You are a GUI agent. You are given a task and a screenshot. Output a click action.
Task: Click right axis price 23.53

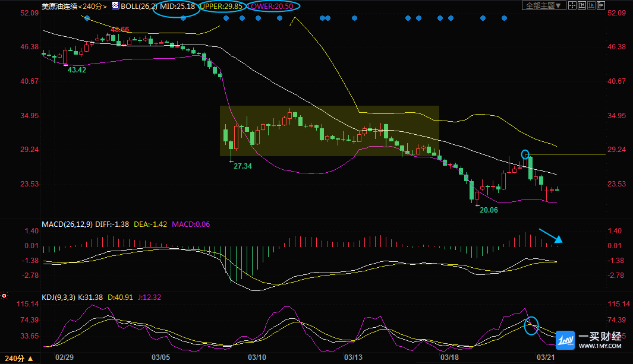coord(616,184)
